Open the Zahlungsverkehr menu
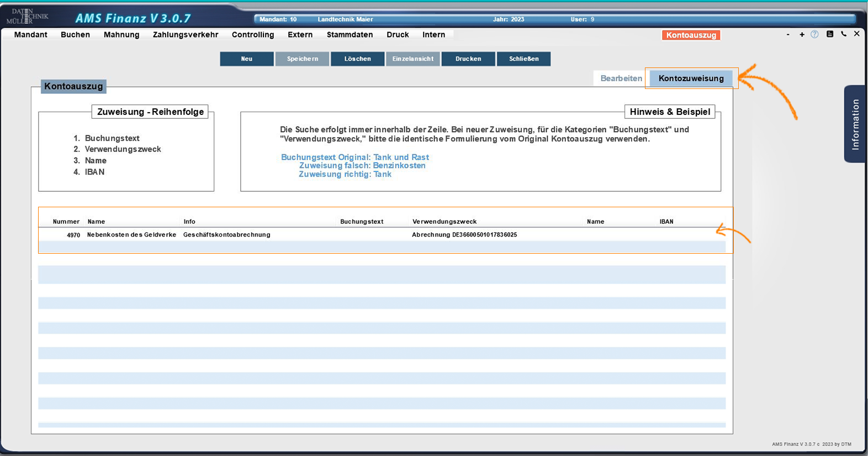The image size is (868, 456). [x=186, y=34]
